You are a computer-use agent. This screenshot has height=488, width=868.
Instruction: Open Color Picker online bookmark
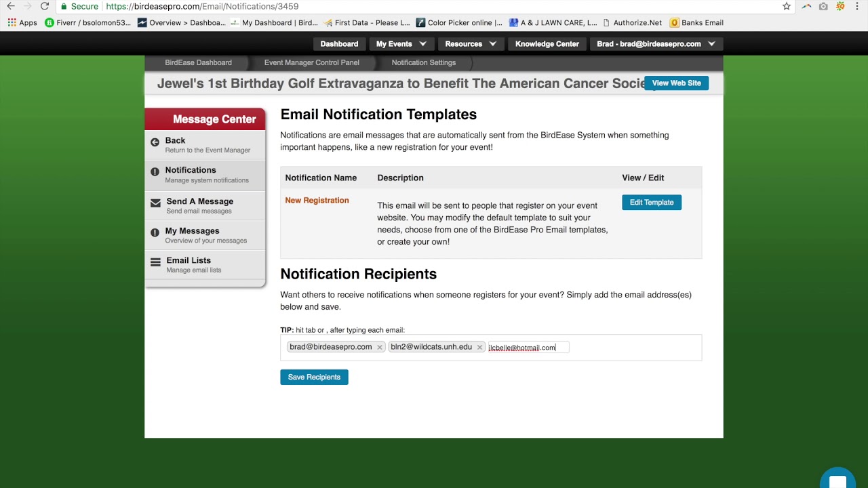(459, 22)
